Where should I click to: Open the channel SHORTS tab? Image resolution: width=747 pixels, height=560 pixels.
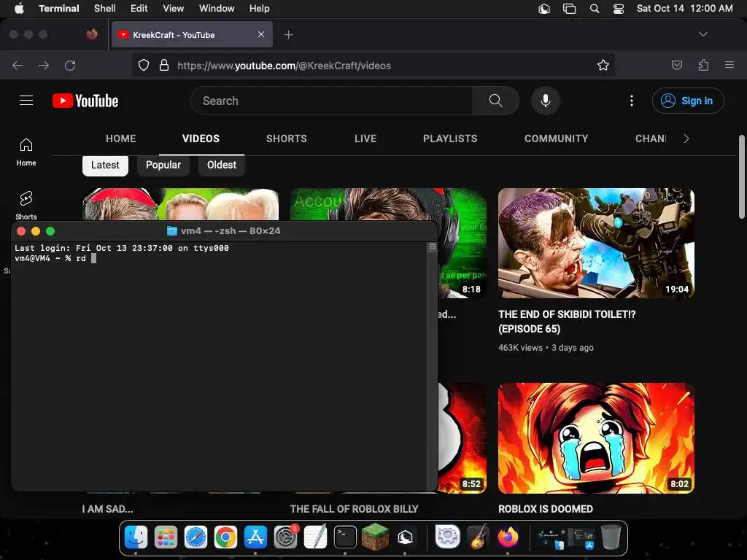pos(286,139)
